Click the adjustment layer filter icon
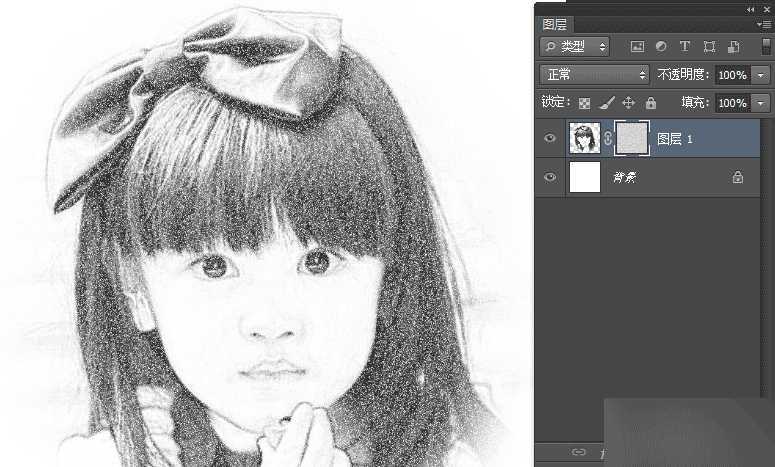The height and width of the screenshot is (467, 775). point(661,46)
